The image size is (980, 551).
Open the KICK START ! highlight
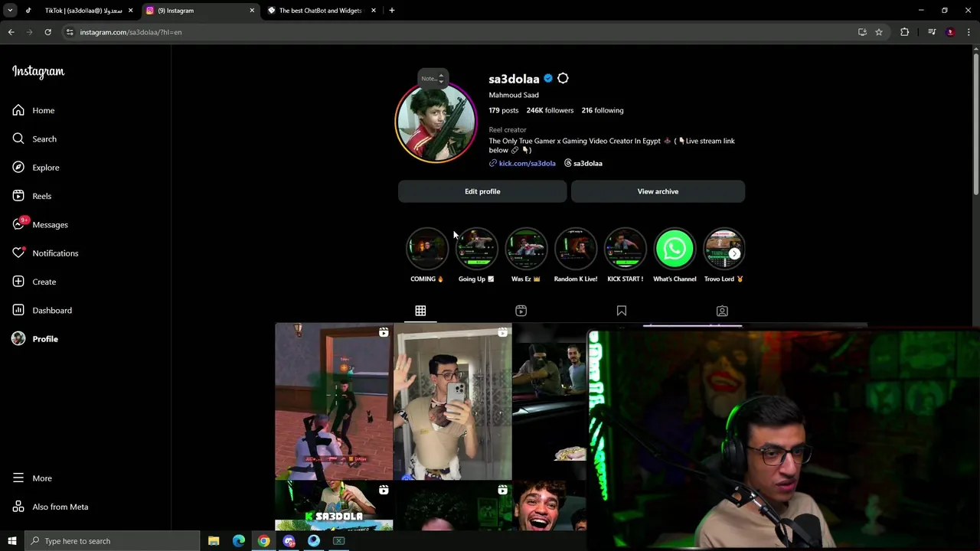[x=625, y=249]
